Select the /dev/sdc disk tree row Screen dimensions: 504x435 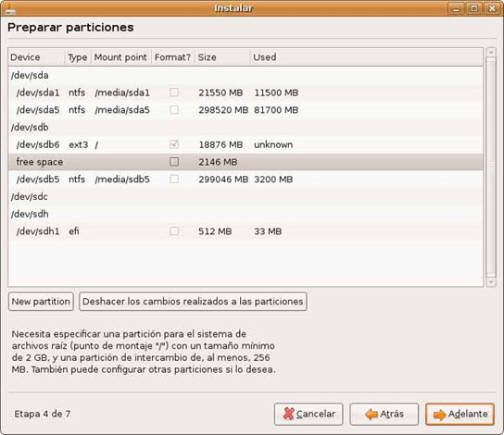pyautogui.click(x=246, y=196)
